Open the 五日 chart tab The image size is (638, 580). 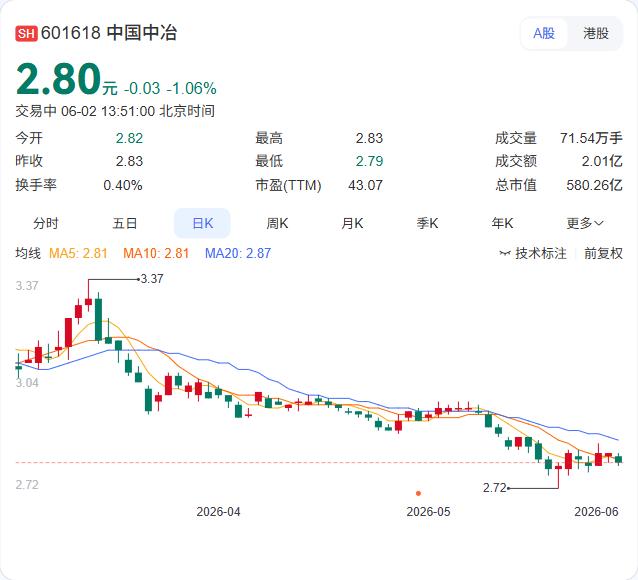coord(125,223)
